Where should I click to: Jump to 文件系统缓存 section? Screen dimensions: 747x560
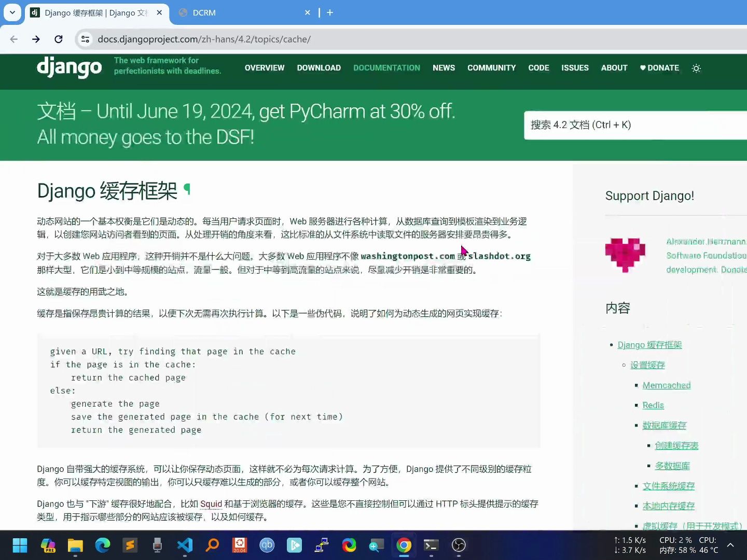pyautogui.click(x=668, y=486)
